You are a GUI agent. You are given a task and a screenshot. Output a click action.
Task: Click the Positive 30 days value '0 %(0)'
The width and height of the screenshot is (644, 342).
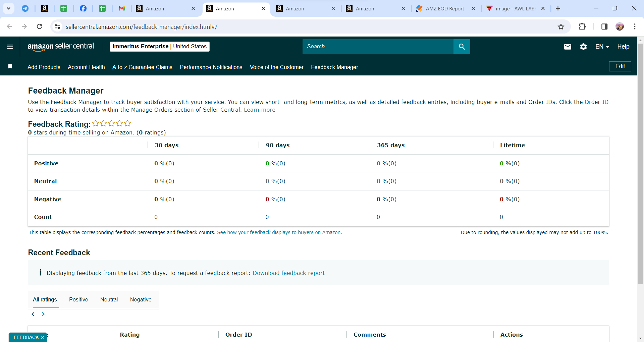[x=164, y=163]
